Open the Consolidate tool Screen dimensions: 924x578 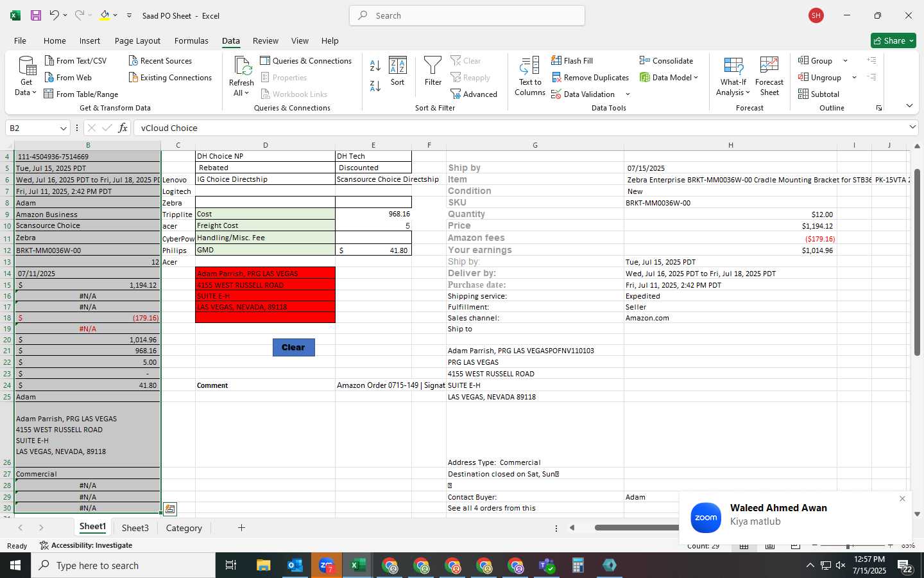pos(666,60)
